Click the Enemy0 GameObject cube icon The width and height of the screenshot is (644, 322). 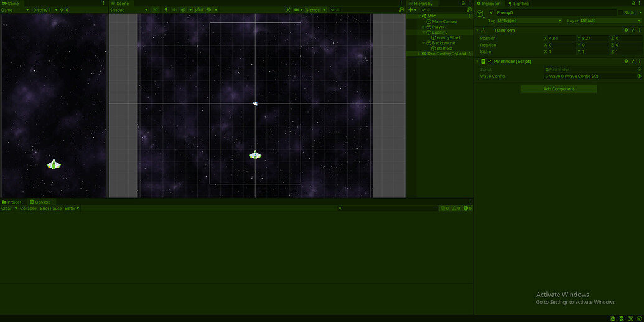pyautogui.click(x=480, y=14)
